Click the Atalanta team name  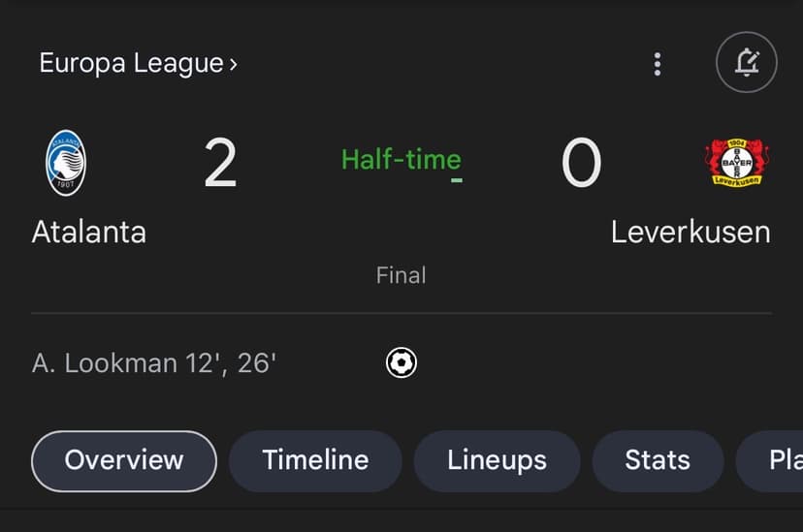click(89, 233)
